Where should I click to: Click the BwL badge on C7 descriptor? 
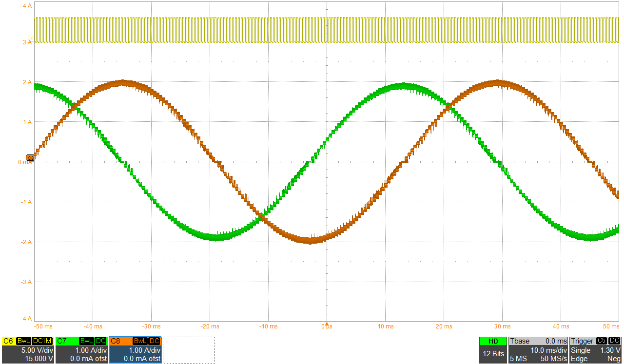click(x=87, y=341)
